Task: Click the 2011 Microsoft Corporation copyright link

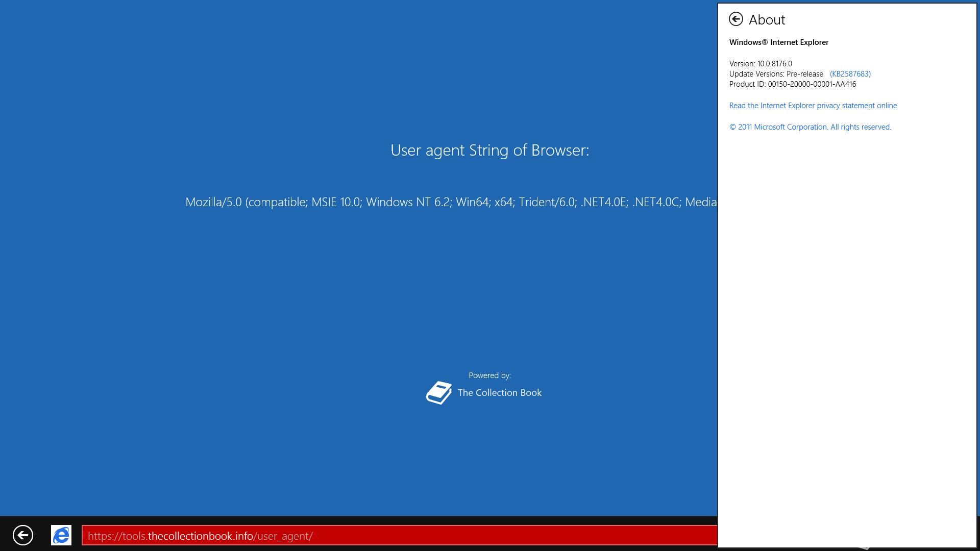Action: click(810, 127)
